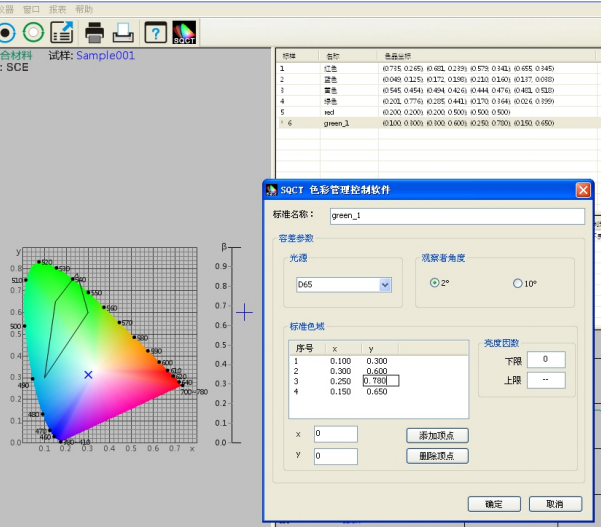Open the 帮助 menu
601x528 pixels.
click(84, 8)
